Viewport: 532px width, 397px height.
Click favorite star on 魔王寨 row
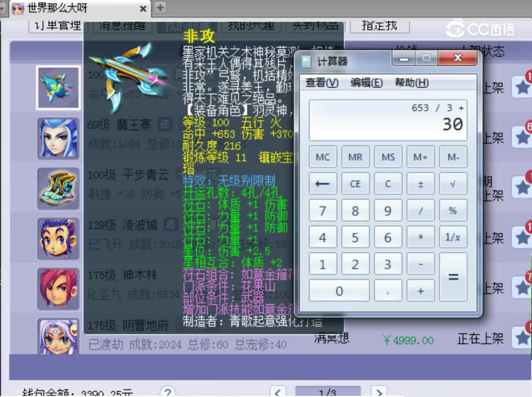coord(522,137)
